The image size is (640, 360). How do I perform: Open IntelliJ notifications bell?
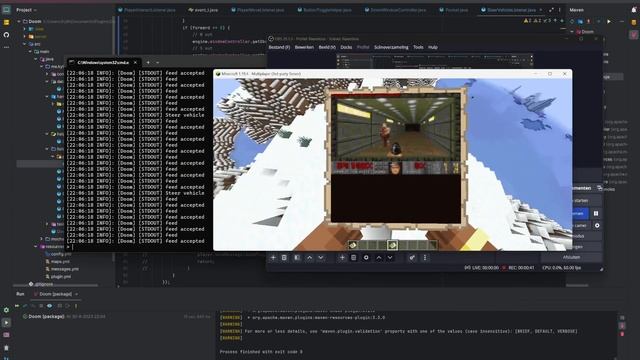pyautogui.click(x=634, y=10)
